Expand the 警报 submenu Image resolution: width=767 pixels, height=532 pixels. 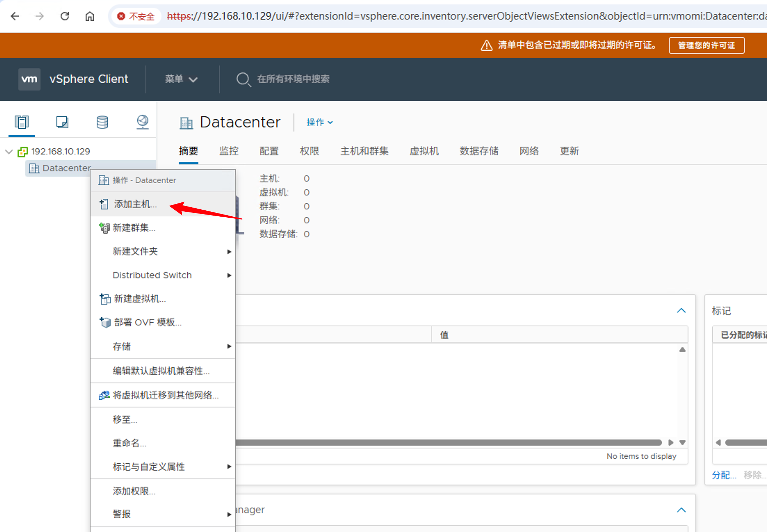[x=229, y=514]
